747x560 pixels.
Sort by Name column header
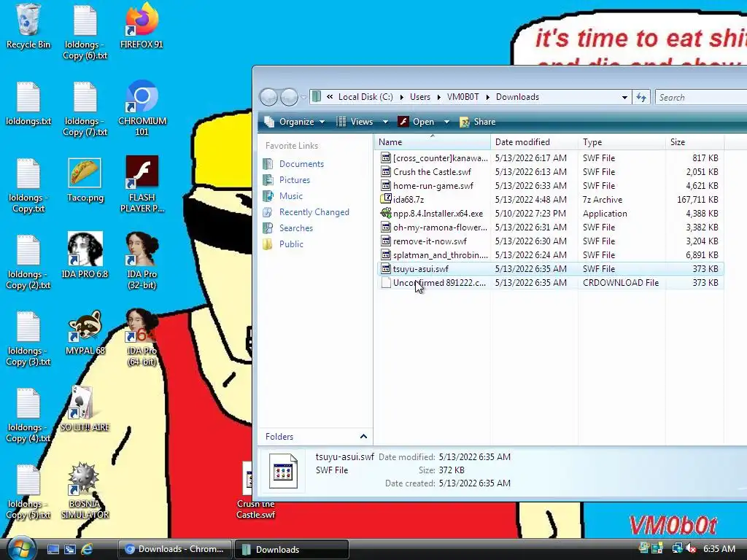point(433,142)
